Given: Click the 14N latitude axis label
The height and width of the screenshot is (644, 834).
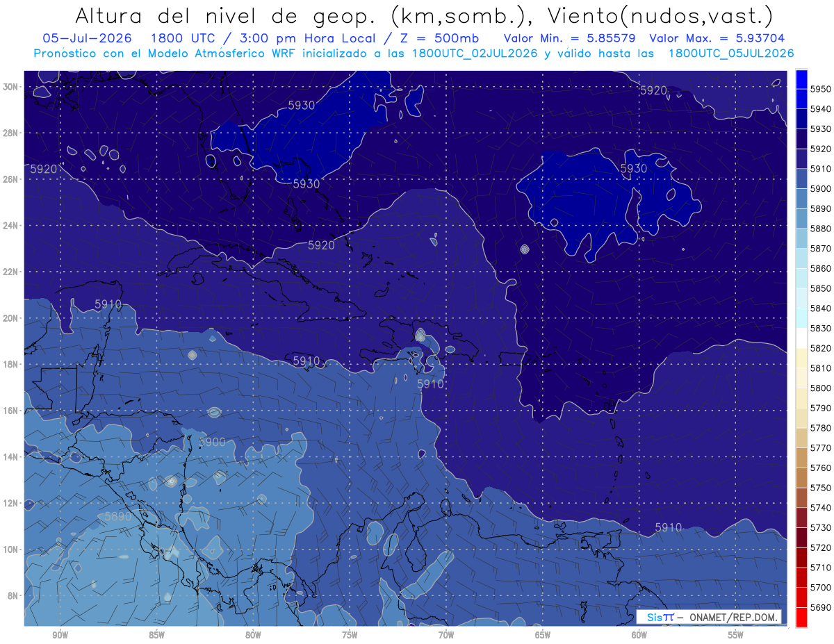Looking at the screenshot, I should click(12, 457).
